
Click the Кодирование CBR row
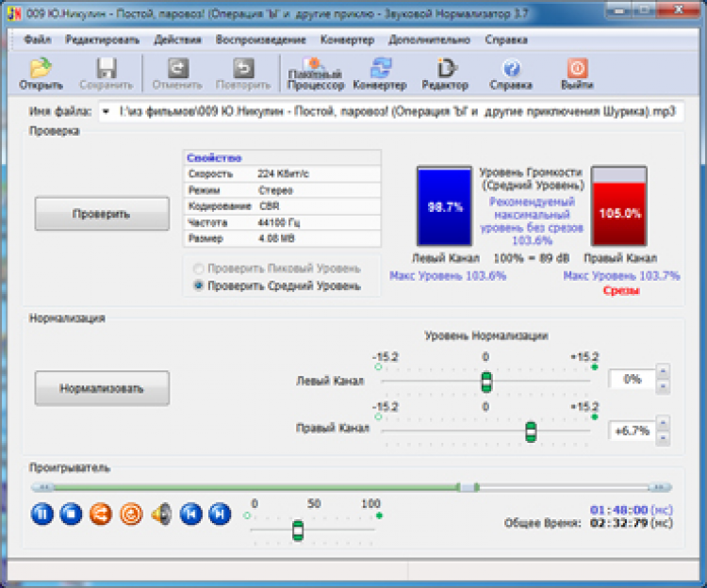[282, 206]
